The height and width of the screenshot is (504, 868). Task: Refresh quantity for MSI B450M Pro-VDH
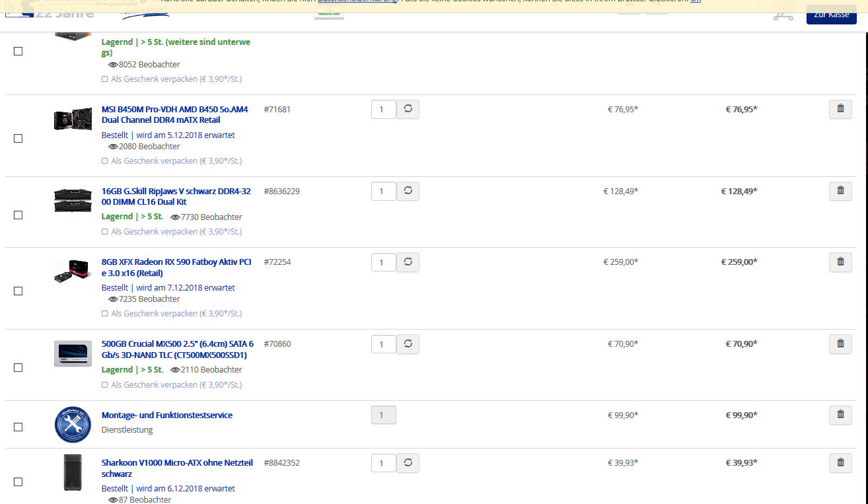(408, 109)
